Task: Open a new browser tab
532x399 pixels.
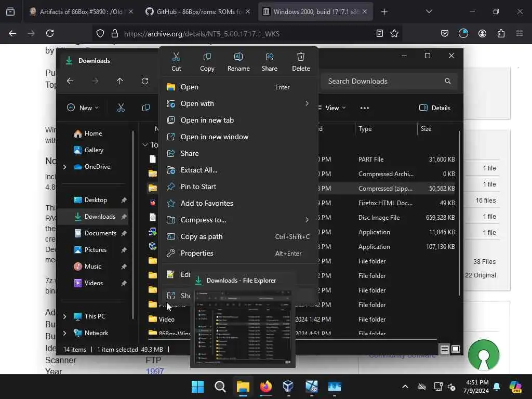Action: click(x=384, y=12)
